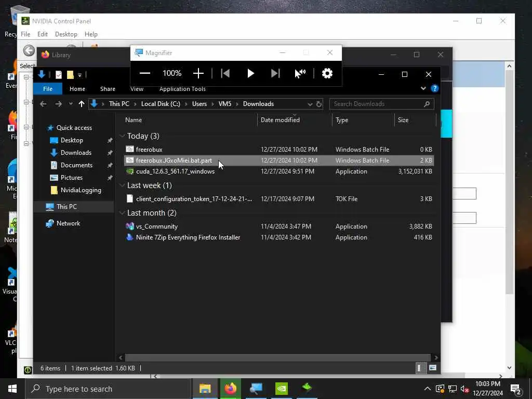The image size is (532, 399).
Task: Open Pictures in navigation pane
Action: click(71, 178)
